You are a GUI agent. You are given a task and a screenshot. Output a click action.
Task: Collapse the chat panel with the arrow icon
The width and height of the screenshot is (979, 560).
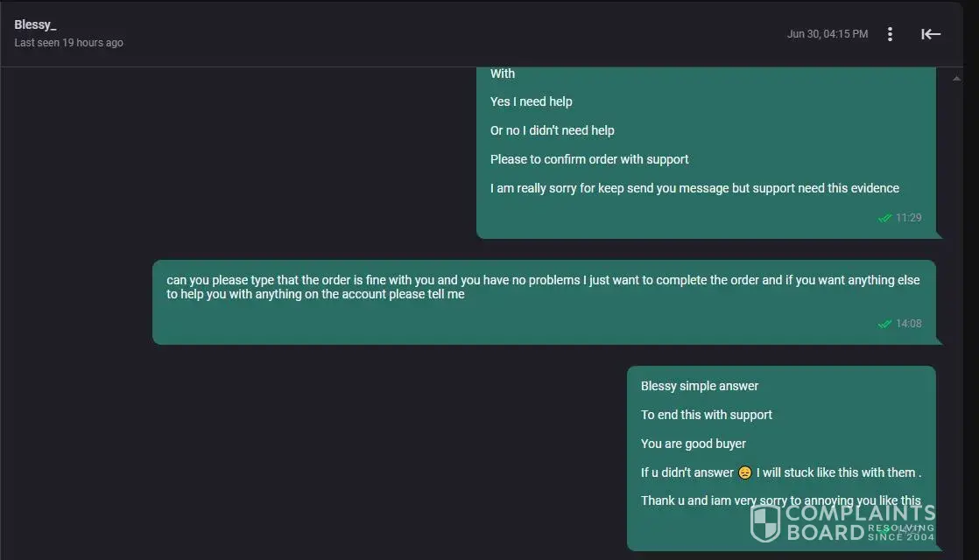click(x=931, y=34)
